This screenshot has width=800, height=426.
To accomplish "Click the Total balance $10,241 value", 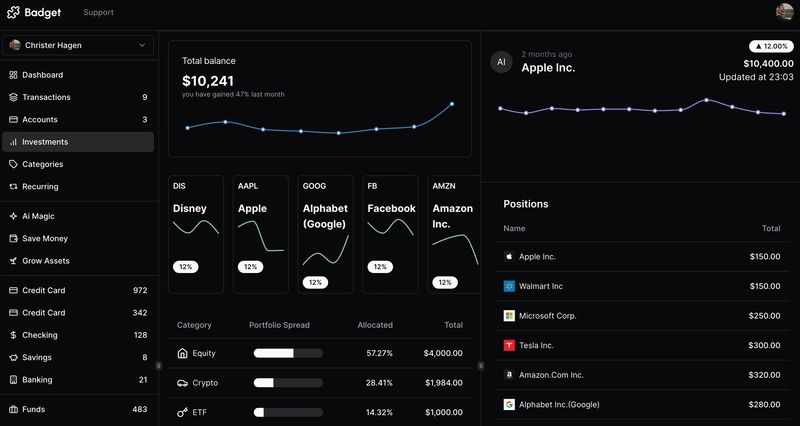I will coord(208,81).
